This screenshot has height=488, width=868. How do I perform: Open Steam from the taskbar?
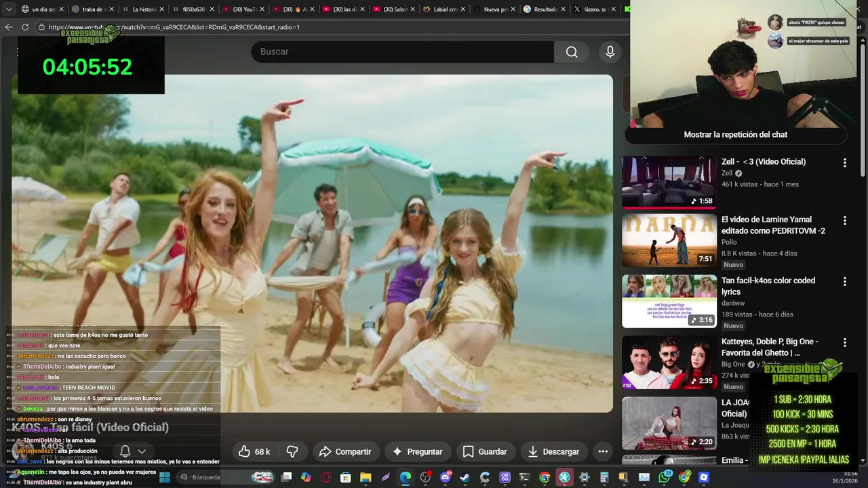point(465,477)
